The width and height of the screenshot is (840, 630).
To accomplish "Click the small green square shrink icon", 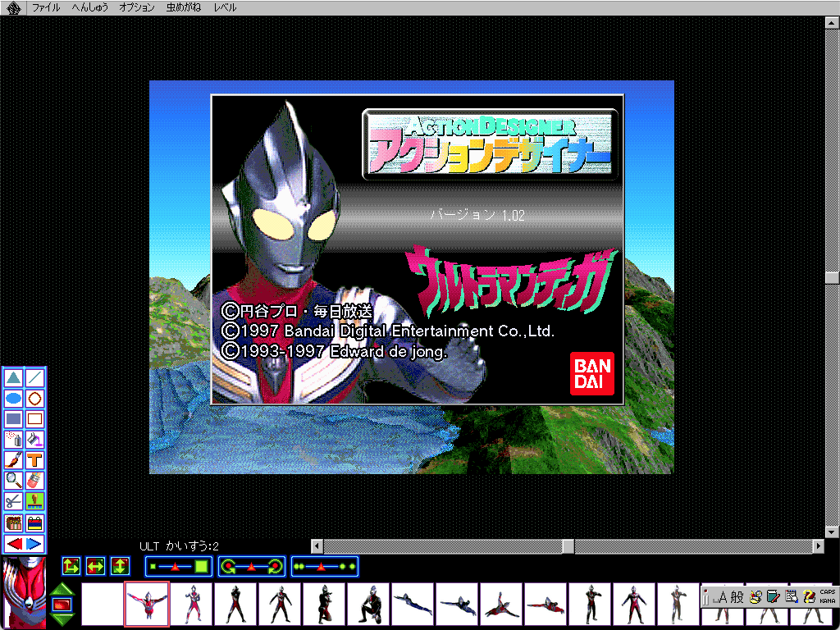I will (153, 566).
